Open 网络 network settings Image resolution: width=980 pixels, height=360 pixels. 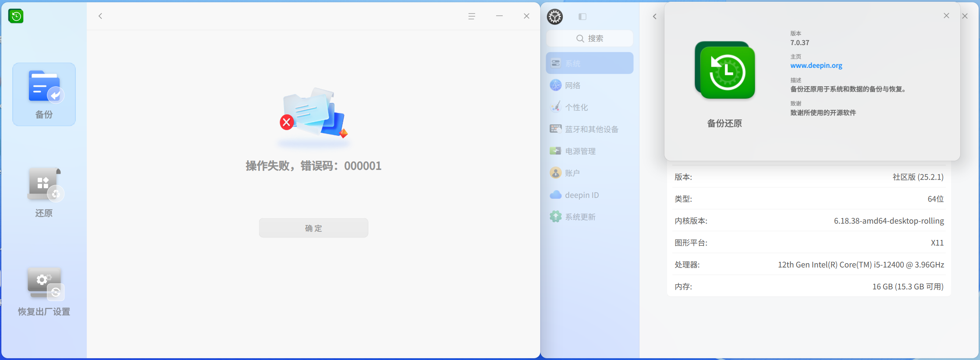click(x=589, y=85)
